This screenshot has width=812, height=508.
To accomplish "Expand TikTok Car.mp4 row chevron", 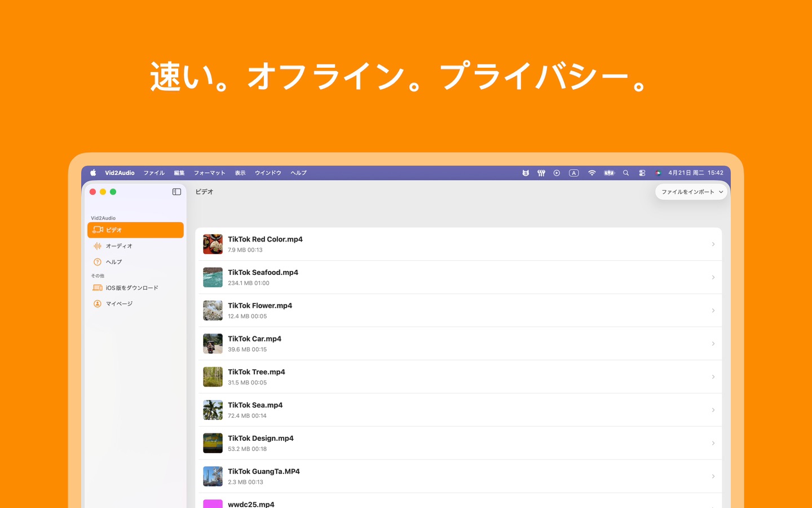I will tap(713, 344).
